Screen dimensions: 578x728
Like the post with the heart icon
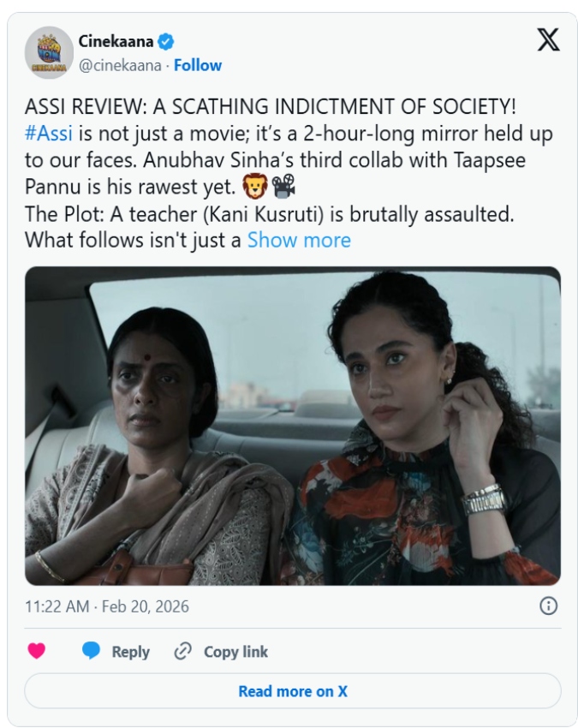36,652
